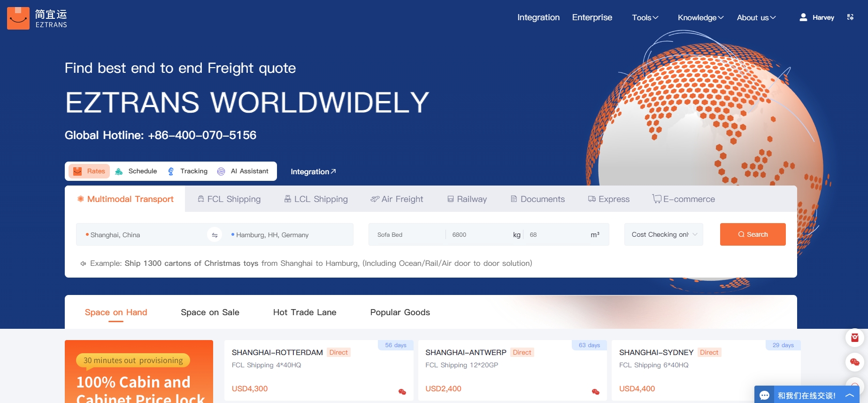Open the Integration external link
Screen dimensions: 868x403
coord(313,172)
